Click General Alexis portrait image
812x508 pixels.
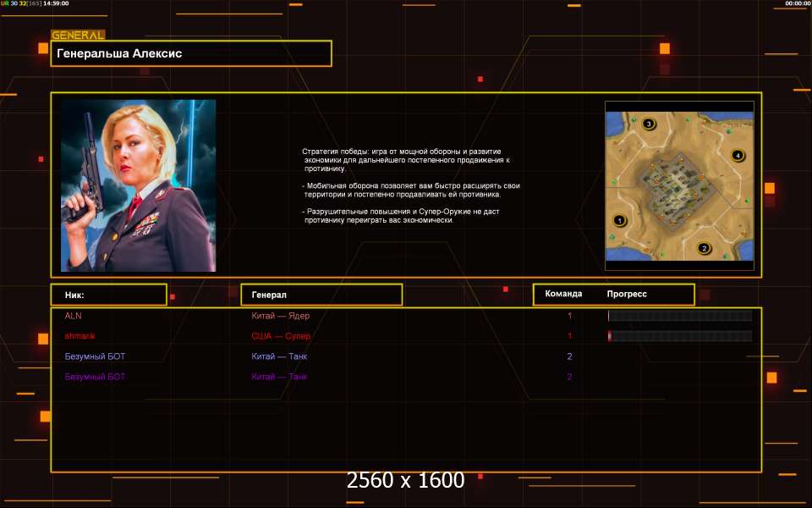pos(138,185)
